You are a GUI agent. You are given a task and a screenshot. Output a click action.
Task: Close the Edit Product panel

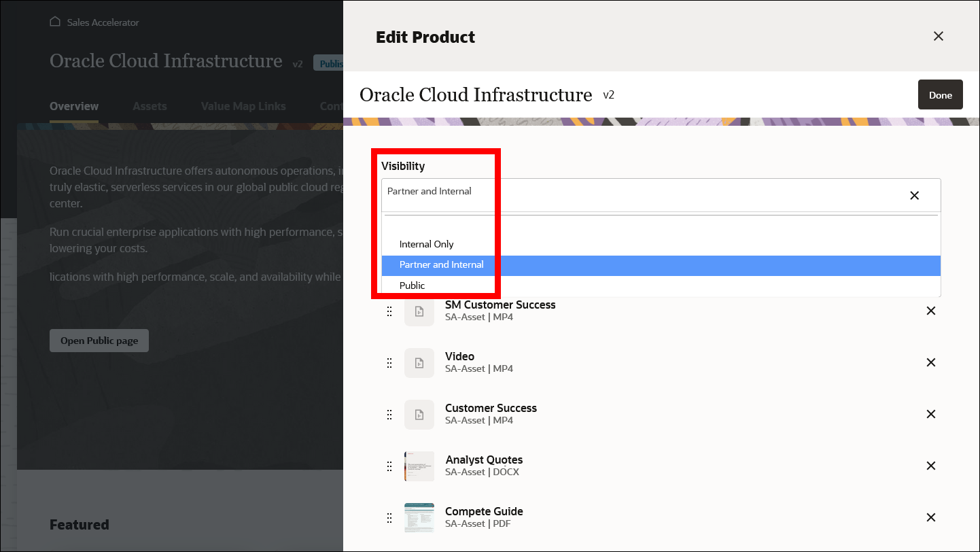938,36
